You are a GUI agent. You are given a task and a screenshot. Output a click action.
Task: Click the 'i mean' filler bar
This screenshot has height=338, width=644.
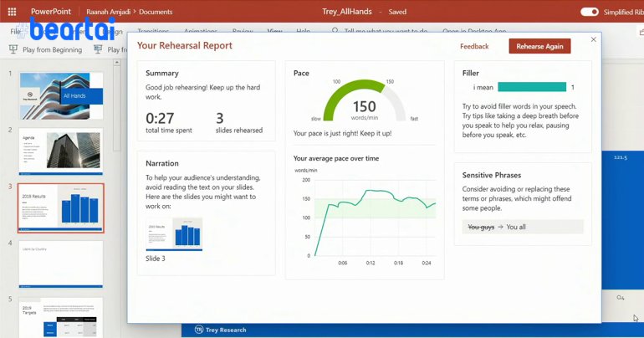pos(532,87)
